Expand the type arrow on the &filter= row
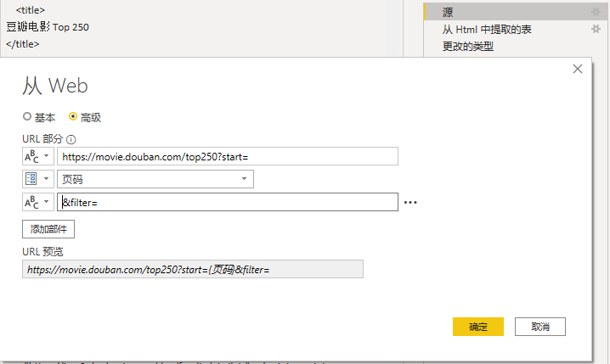Image resolution: width=610 pixels, height=364 pixels. pos(46,202)
